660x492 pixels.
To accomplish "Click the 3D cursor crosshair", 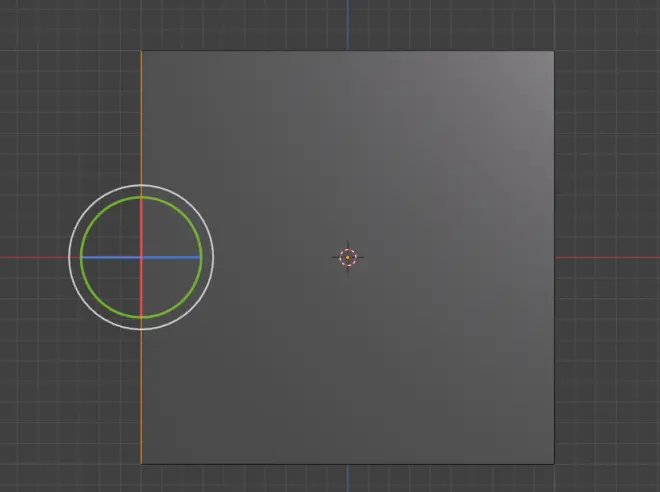I will click(x=347, y=257).
